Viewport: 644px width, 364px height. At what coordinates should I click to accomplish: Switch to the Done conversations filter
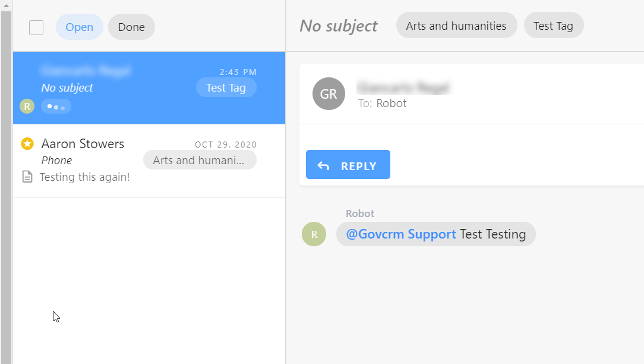tap(131, 27)
